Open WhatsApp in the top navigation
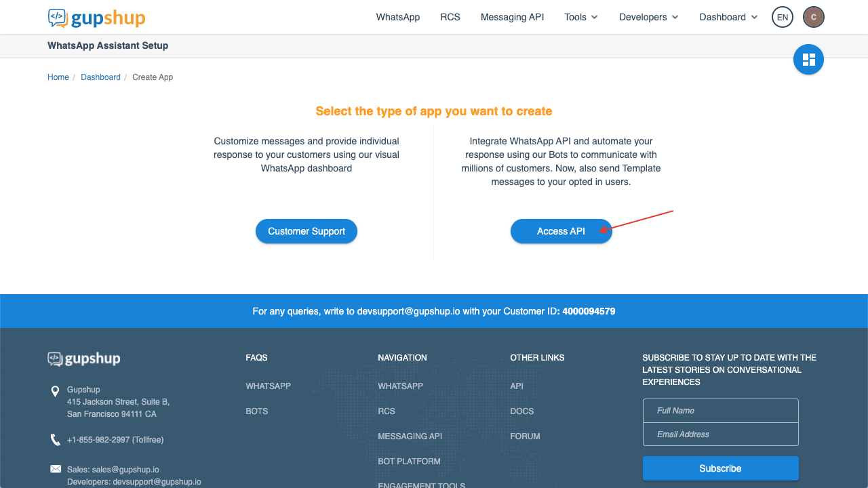 point(398,17)
